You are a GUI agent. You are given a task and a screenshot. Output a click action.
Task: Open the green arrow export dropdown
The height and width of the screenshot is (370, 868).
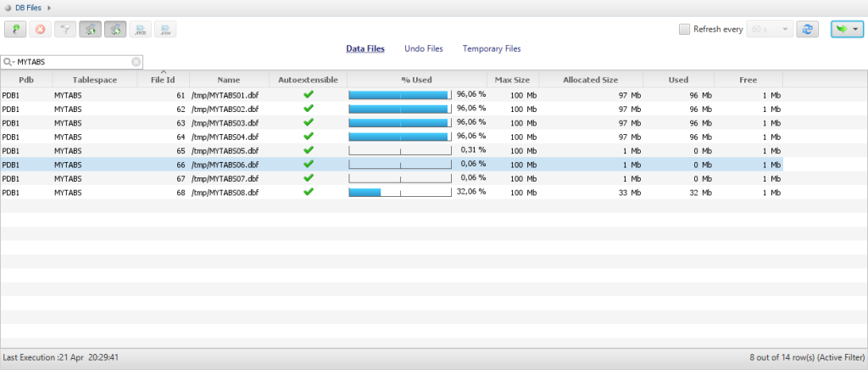(x=846, y=30)
